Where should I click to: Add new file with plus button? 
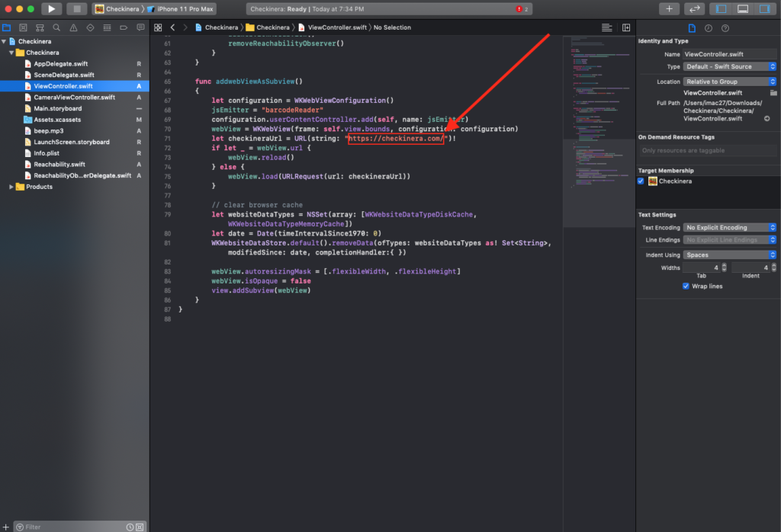(x=6, y=527)
